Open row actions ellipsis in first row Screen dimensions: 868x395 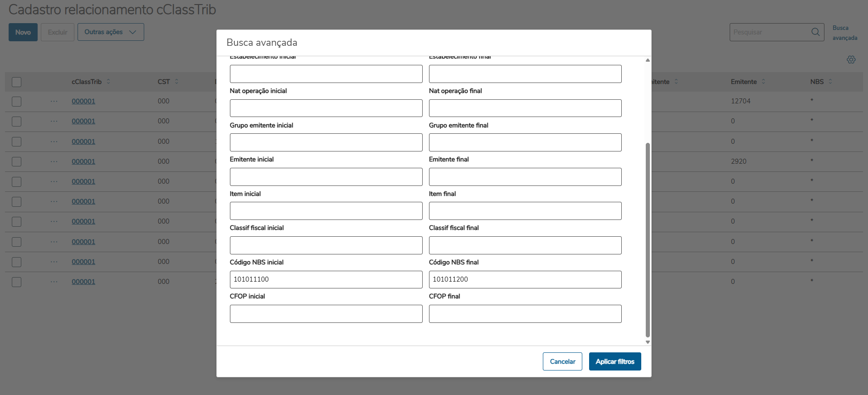pos(54,101)
